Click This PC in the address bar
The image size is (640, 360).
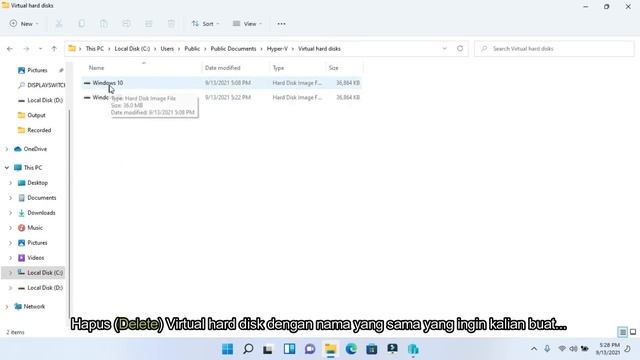click(95, 49)
